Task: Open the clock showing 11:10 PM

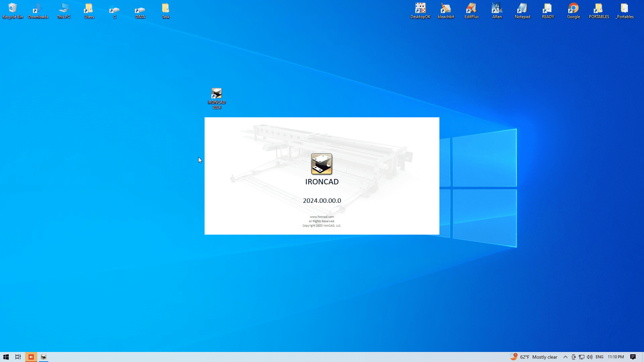Action: (616, 357)
